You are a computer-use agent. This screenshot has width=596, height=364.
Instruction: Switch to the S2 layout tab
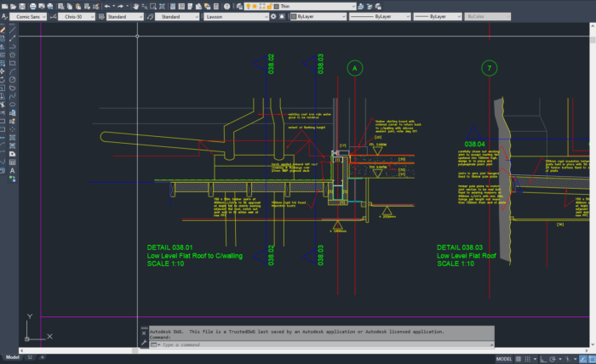point(30,358)
